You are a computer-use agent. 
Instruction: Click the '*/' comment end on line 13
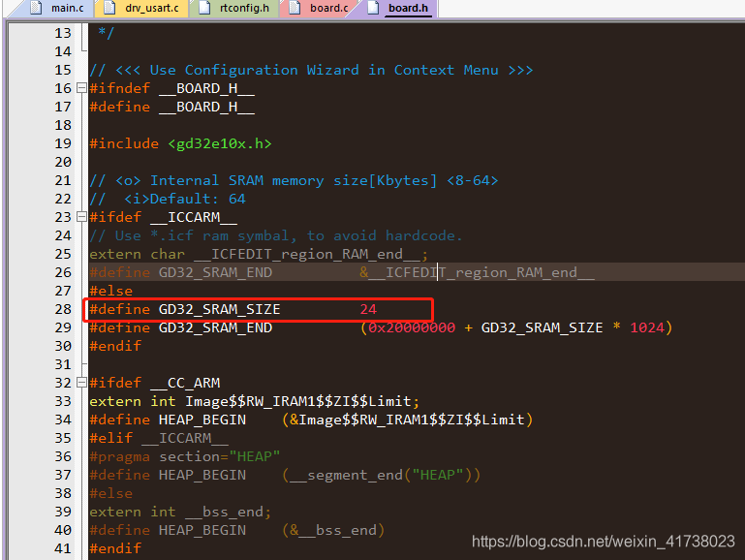point(106,33)
